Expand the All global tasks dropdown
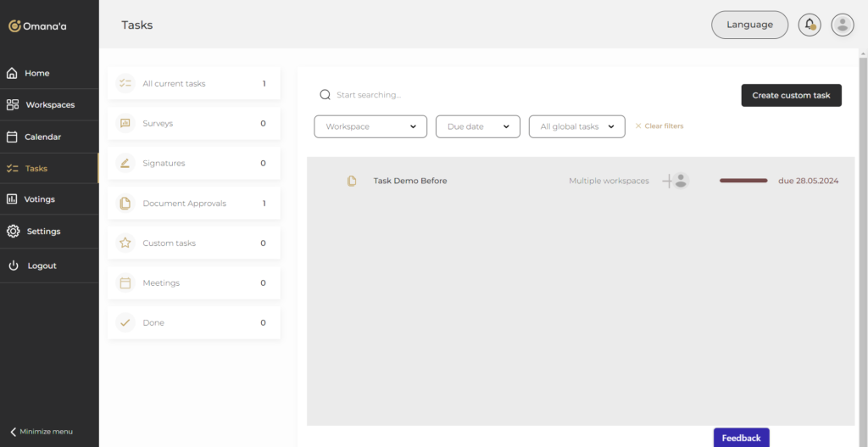Screen dimensions: 868x447 pyautogui.click(x=576, y=126)
